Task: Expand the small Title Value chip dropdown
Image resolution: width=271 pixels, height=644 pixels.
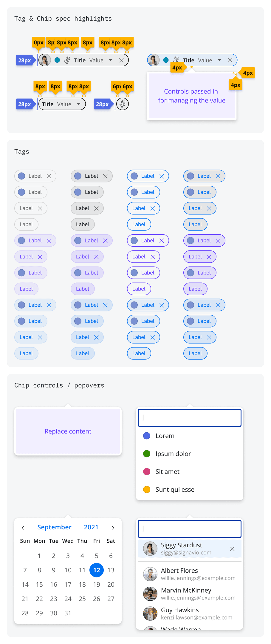Action: coord(78,104)
